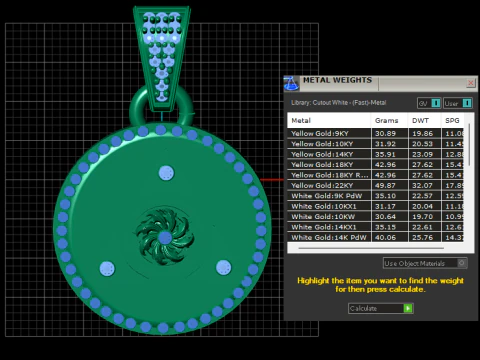Select the tapered gem-set bail

(x=162, y=58)
